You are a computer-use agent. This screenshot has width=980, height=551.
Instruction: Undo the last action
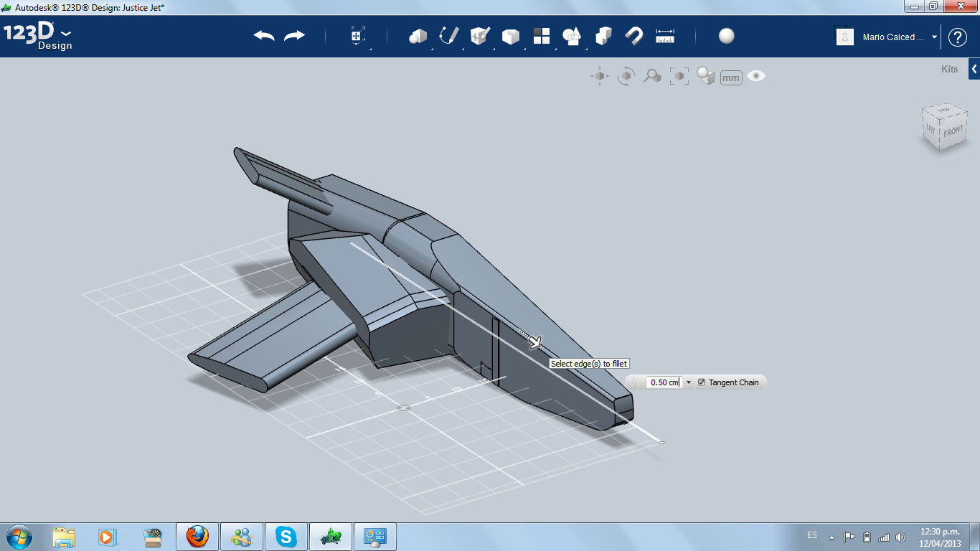(264, 36)
